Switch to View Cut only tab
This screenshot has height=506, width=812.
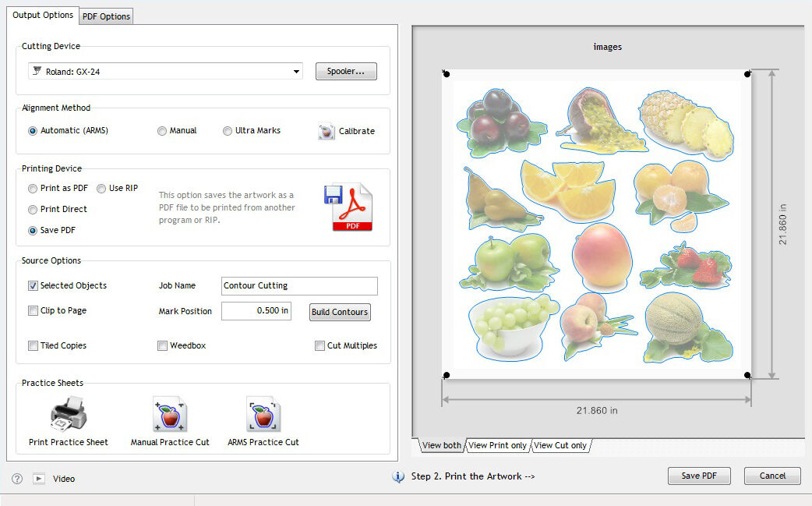point(560,446)
